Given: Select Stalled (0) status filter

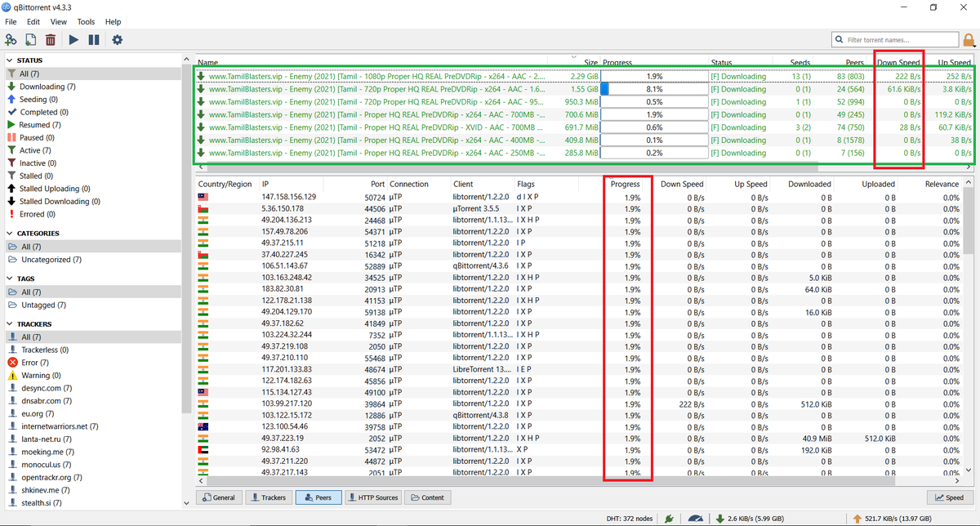Looking at the screenshot, I should (91, 176).
